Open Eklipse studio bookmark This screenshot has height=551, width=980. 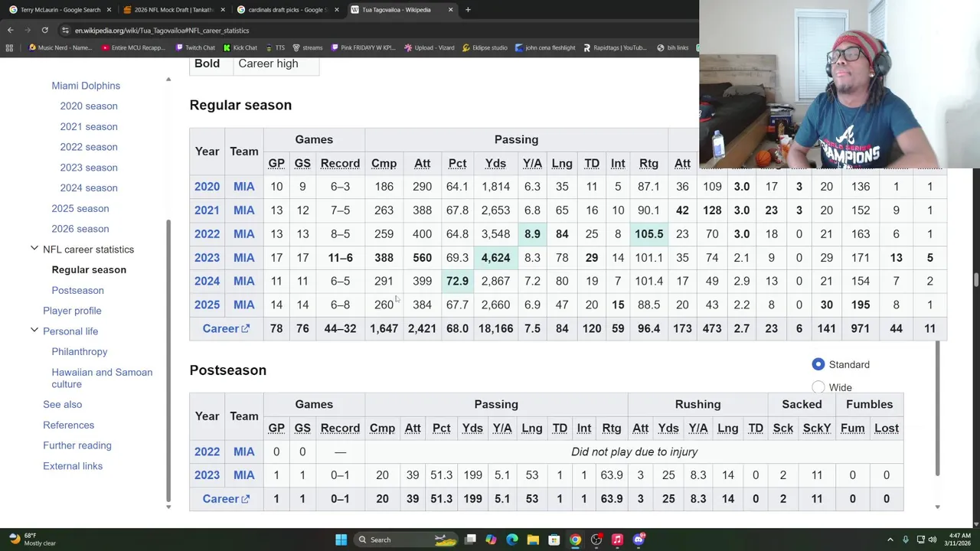[x=484, y=47]
